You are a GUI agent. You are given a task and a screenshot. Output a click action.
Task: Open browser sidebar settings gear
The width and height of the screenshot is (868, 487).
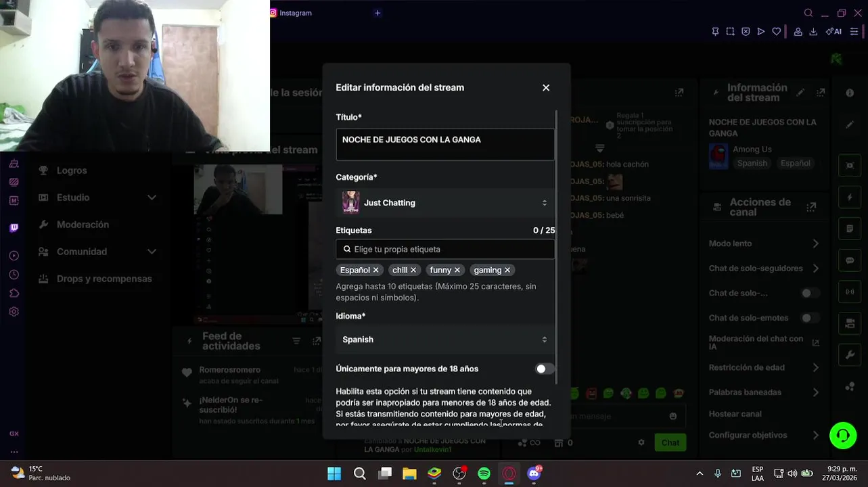point(14,312)
